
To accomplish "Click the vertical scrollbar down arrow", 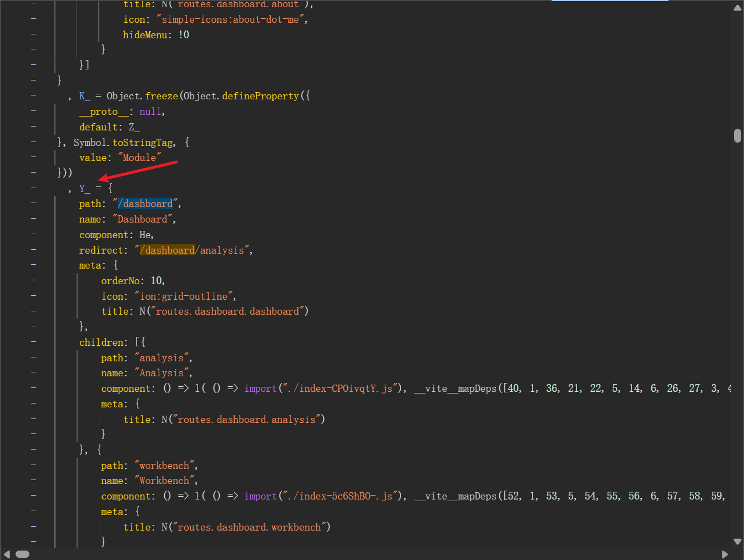I will pos(737,541).
